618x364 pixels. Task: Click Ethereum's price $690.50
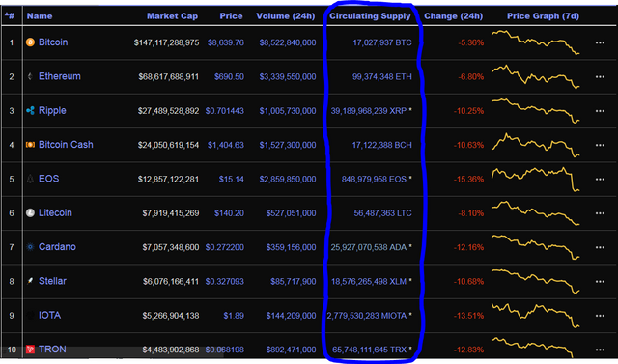pos(229,77)
